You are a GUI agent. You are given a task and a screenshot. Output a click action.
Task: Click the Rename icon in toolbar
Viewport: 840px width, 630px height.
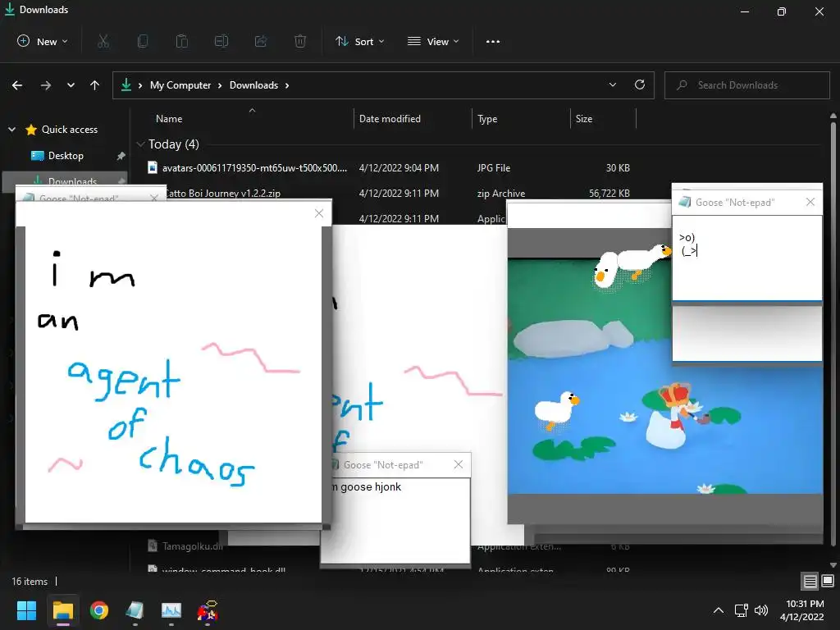221,41
